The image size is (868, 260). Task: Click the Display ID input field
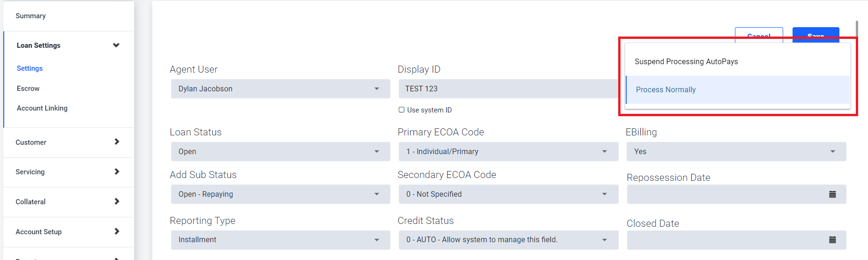[509, 89]
